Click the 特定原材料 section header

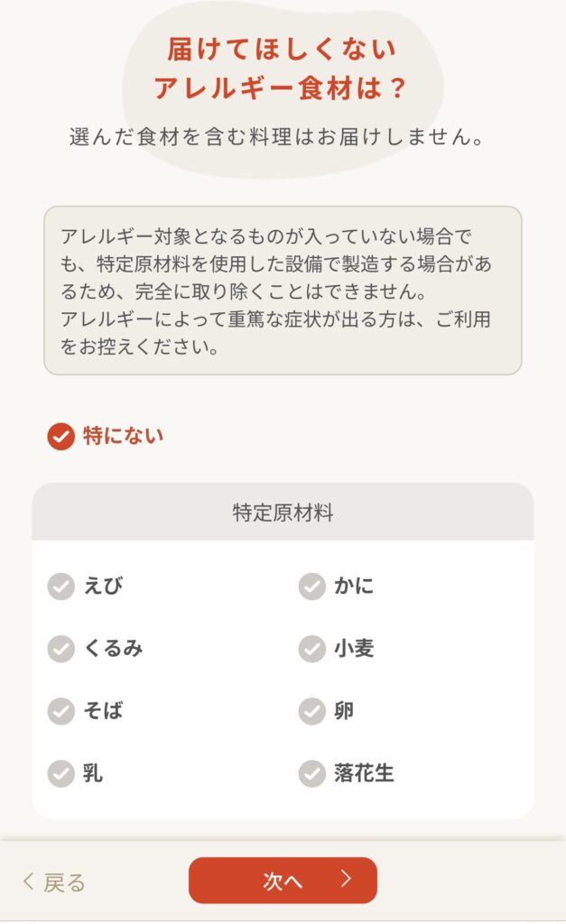(x=283, y=513)
